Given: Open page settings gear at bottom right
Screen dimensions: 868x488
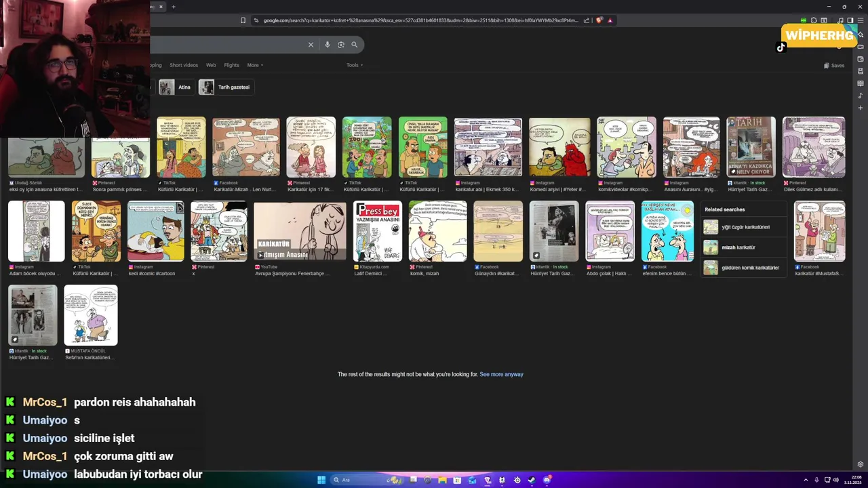Looking at the screenshot, I should tap(860, 464).
